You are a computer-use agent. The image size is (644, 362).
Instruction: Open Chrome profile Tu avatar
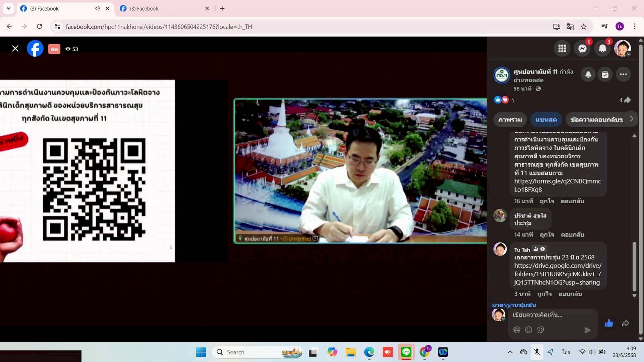619,26
